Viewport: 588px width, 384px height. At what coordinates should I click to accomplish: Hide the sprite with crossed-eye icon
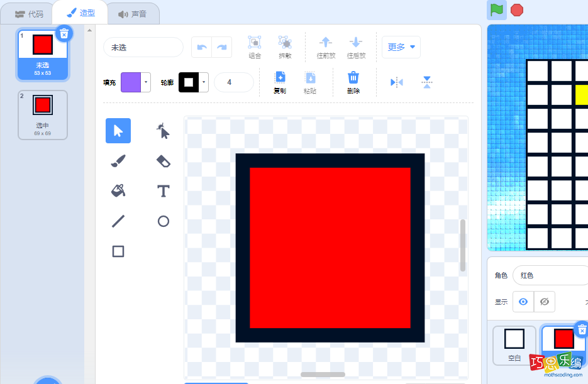[x=545, y=302]
